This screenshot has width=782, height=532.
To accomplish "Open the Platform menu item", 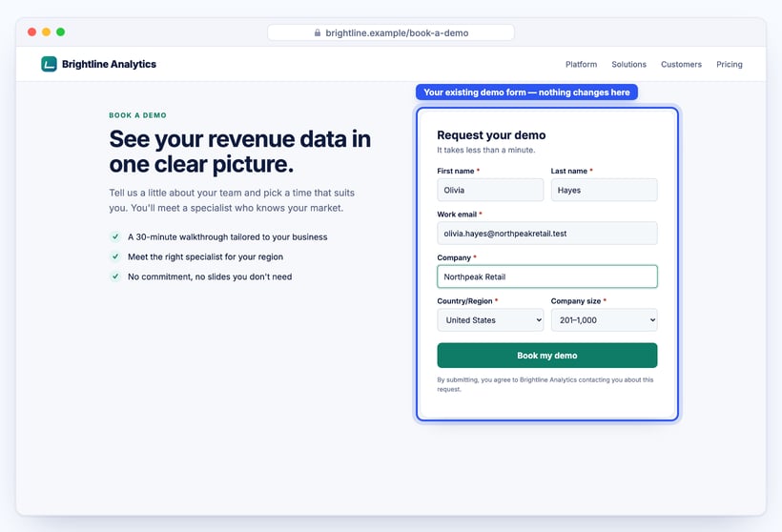I will (581, 64).
